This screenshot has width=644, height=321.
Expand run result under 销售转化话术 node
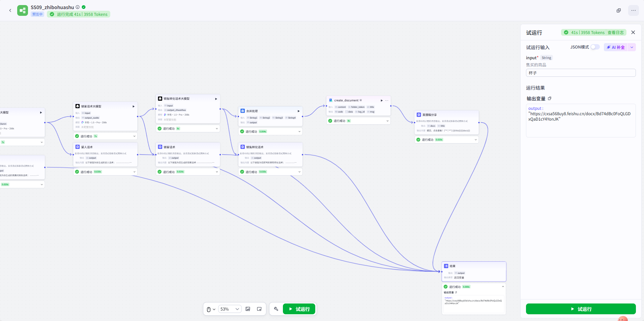(299, 172)
